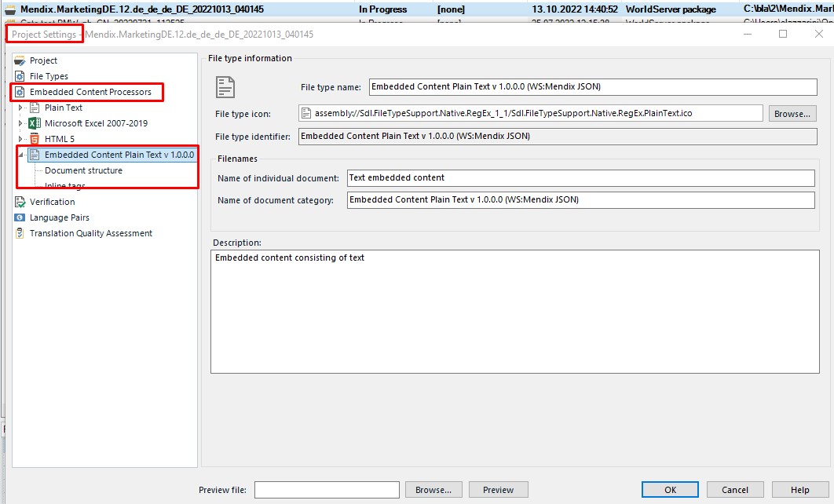
Task: Click into the File type name field
Action: point(593,86)
